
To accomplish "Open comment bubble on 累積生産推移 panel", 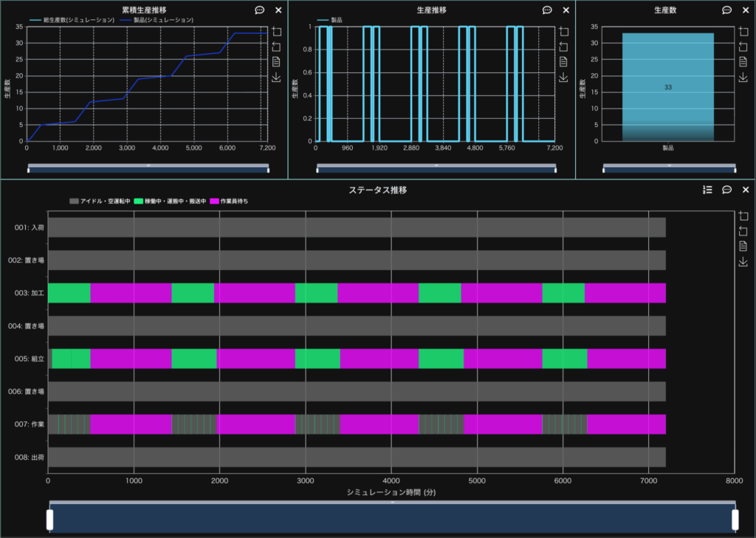I will [x=259, y=10].
